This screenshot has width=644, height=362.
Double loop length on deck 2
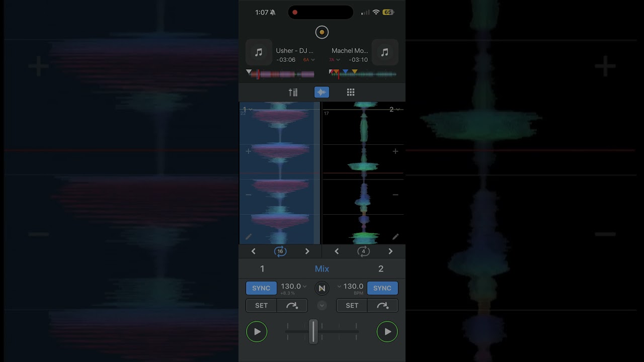(x=390, y=251)
